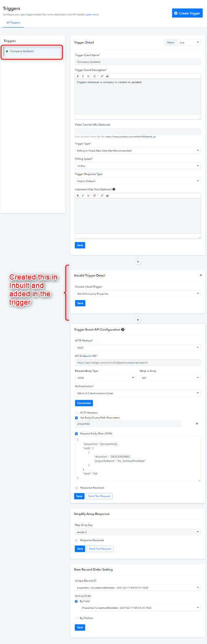
Task: Enable the HTTP Headers checkbox
Action: pyautogui.click(x=76, y=413)
